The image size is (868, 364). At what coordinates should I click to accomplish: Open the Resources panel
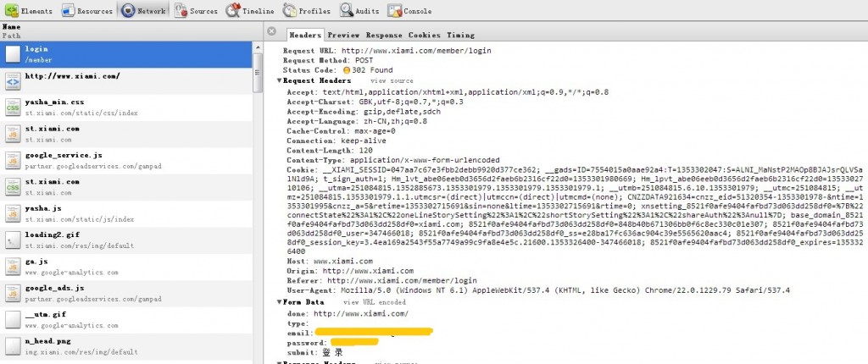(86, 10)
